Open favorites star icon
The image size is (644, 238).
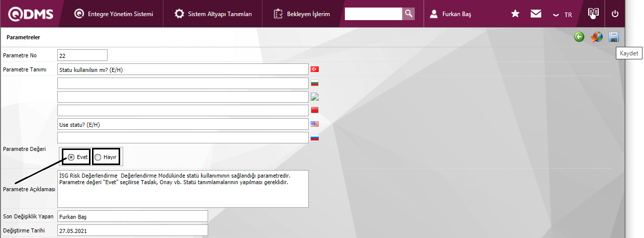515,14
